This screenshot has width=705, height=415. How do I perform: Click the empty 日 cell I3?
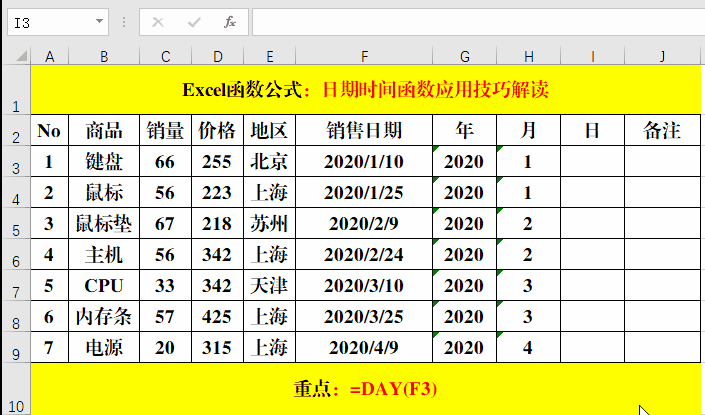593,161
